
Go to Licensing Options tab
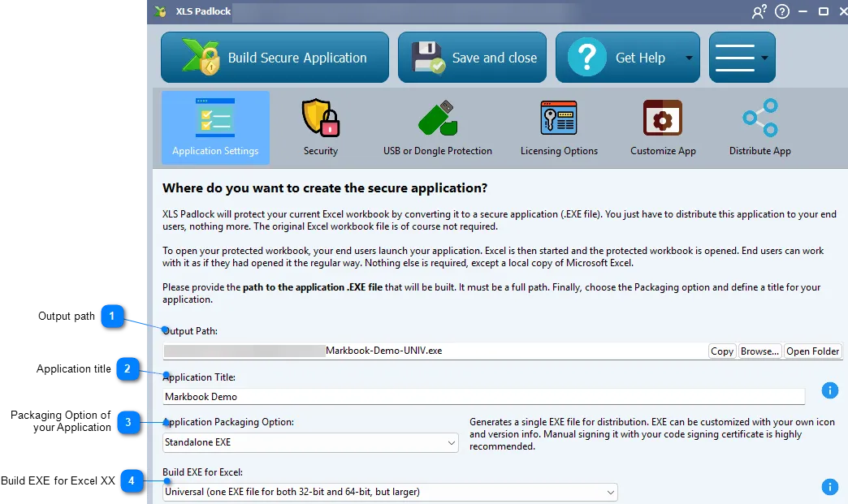coord(559,127)
